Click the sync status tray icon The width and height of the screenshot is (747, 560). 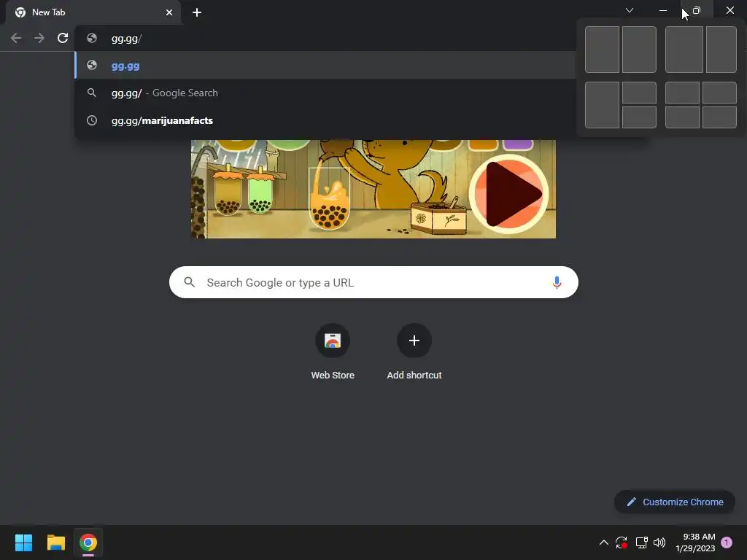(622, 542)
